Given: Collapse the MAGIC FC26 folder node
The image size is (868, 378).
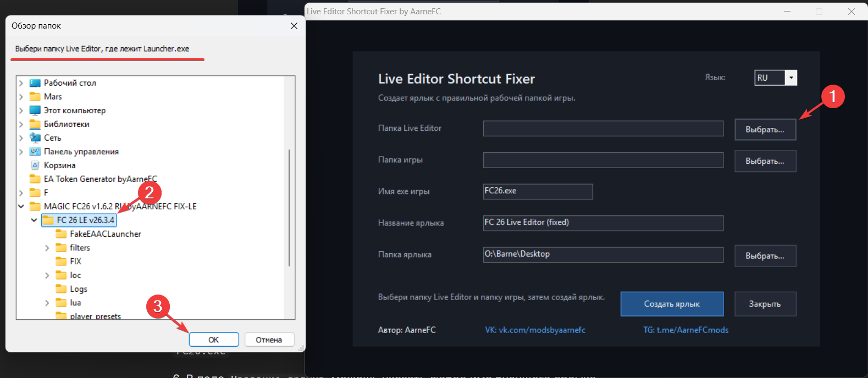Looking at the screenshot, I should pyautogui.click(x=21, y=207).
